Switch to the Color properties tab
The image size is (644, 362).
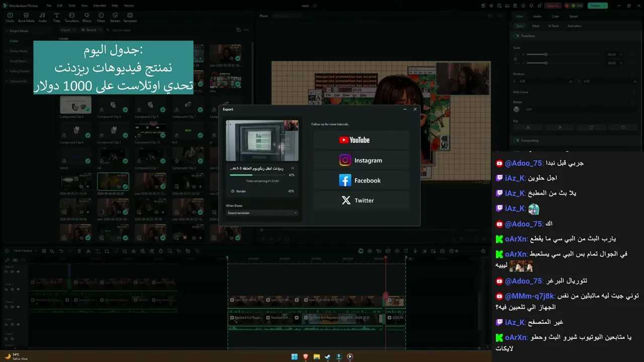tap(555, 16)
